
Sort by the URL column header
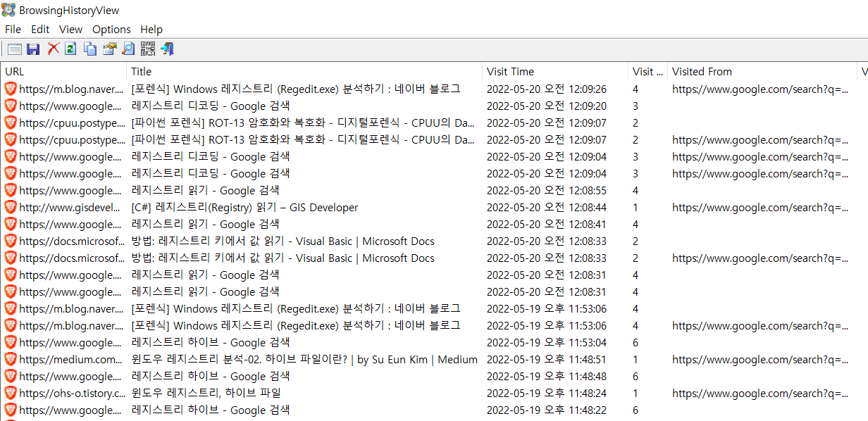coord(63,71)
